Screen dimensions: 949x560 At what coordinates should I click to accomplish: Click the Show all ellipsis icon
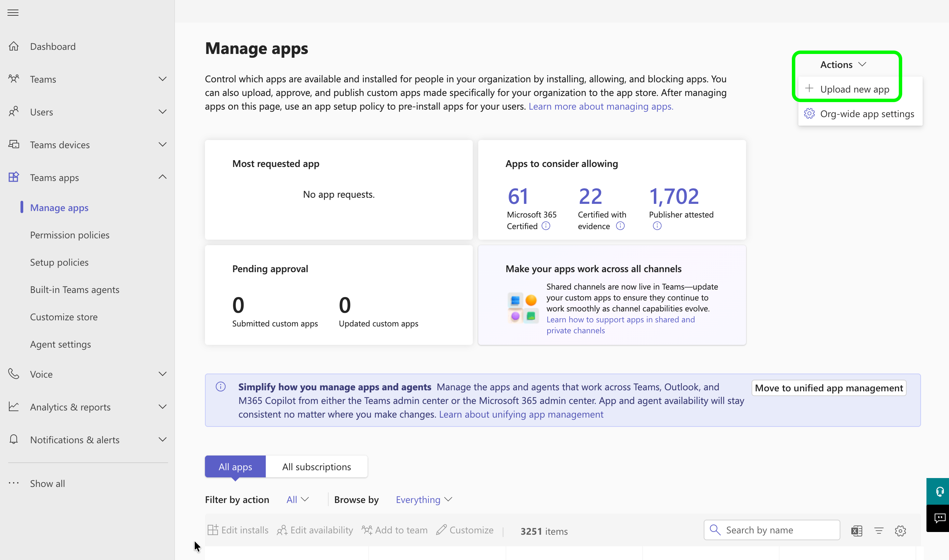(14, 482)
